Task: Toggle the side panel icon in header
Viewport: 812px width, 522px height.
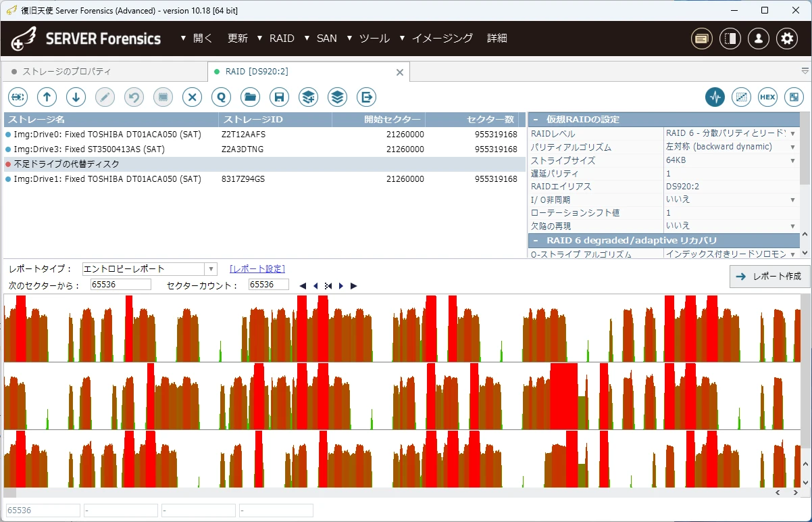Action: pyautogui.click(x=730, y=39)
